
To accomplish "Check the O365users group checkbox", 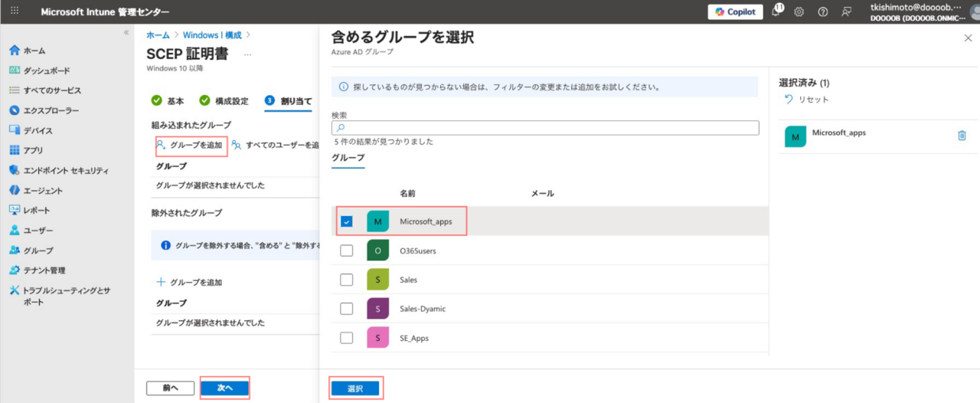I will coord(346,251).
